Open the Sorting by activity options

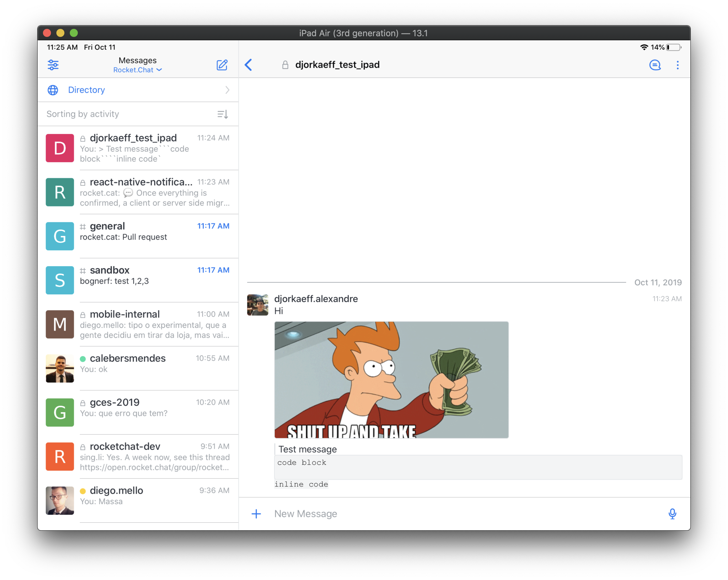pos(83,114)
